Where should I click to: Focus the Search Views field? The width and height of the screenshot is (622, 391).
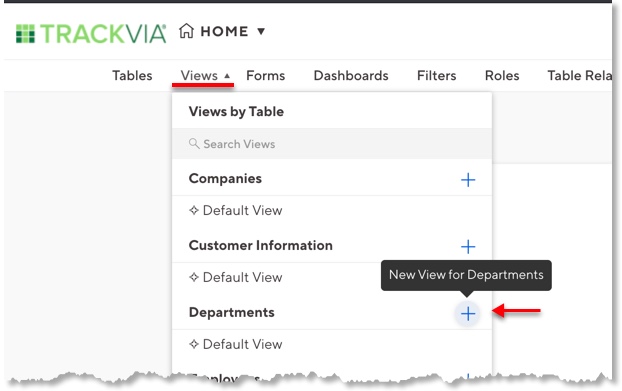tap(332, 144)
